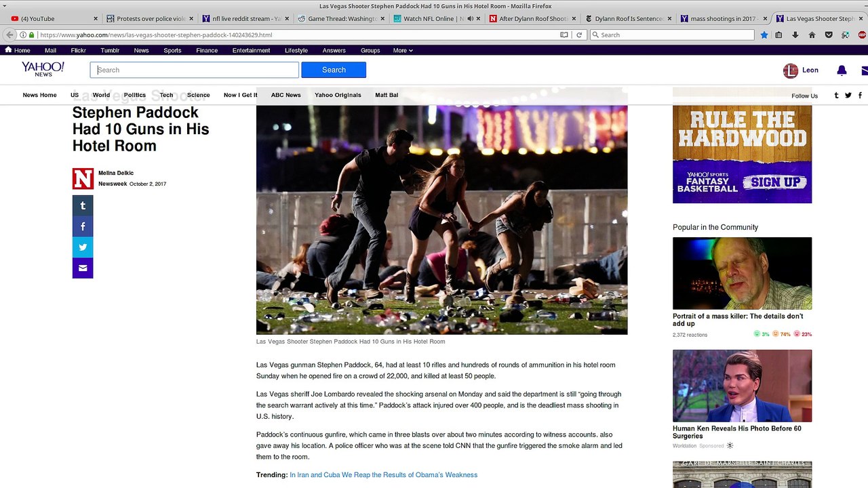Switch to Dylann Roof Is Sentenced tab
Viewport: 868px width, 488px height.
point(629,18)
